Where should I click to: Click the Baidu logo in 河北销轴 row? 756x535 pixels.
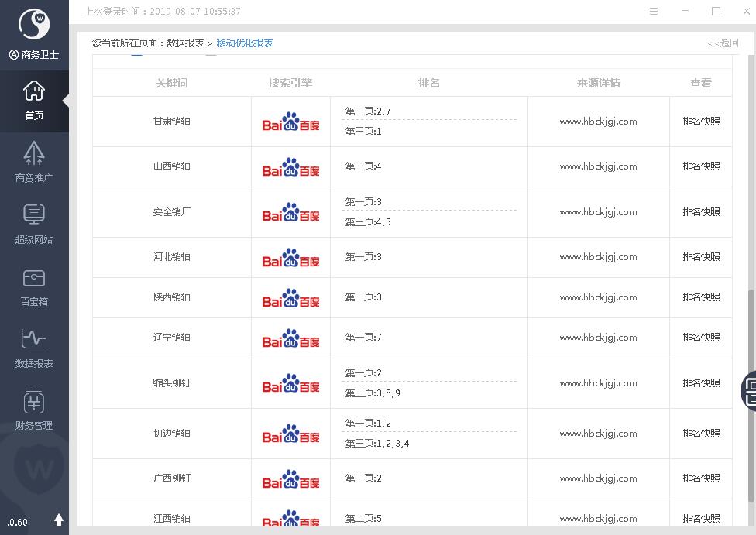click(290, 258)
